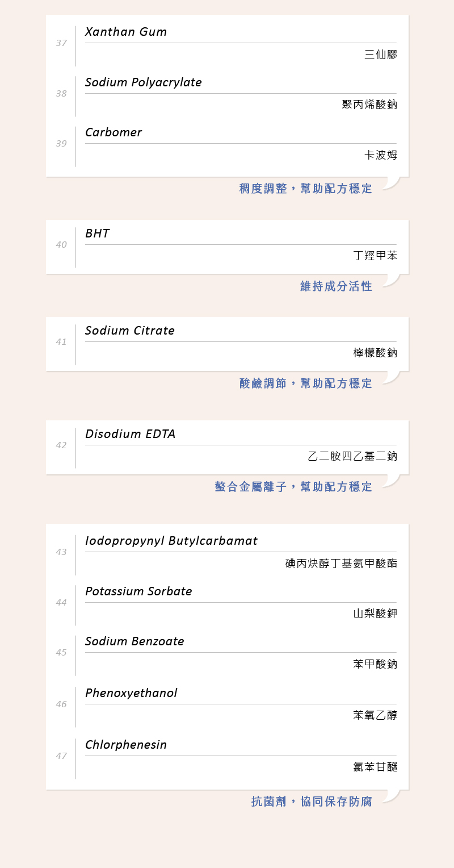
Task: Click the Disodium EDTA ingredient name
Action: tap(130, 434)
